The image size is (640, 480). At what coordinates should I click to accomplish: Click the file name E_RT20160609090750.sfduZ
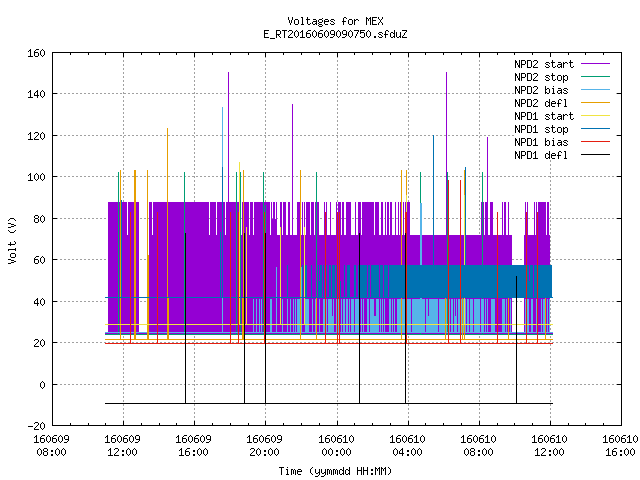click(x=335, y=34)
